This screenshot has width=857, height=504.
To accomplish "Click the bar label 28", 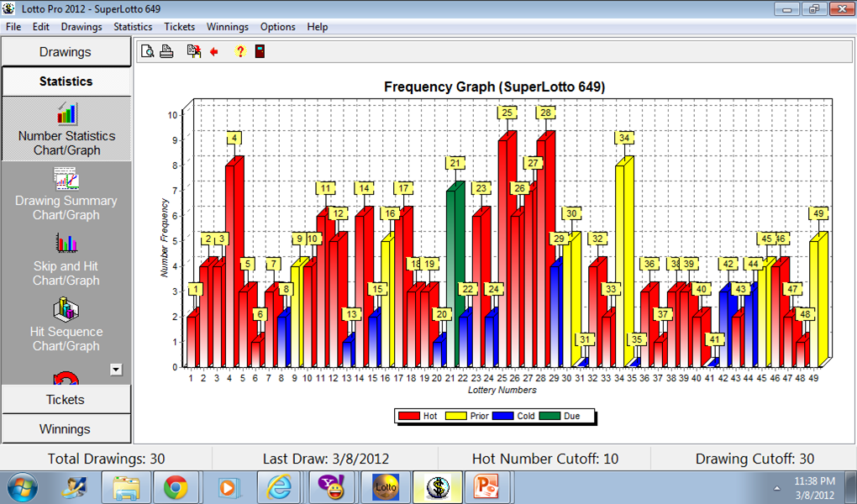I will click(x=545, y=113).
